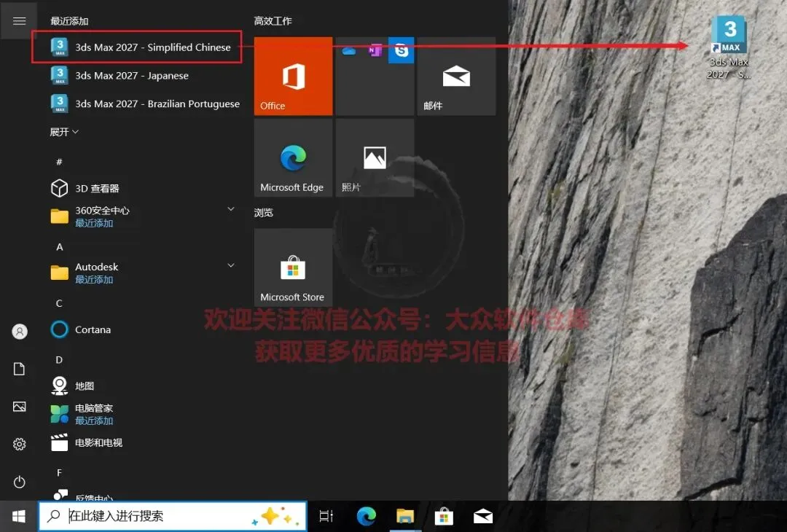Click the 高效工作 tile group title
This screenshot has width=787, height=532.
point(273,21)
